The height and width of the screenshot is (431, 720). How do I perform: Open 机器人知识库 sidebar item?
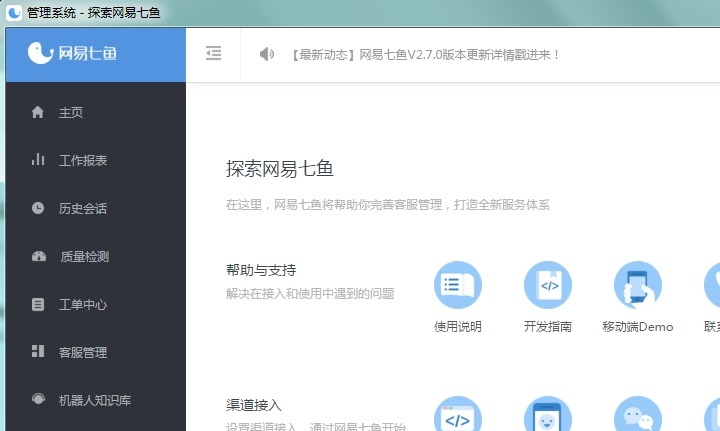[x=95, y=400]
